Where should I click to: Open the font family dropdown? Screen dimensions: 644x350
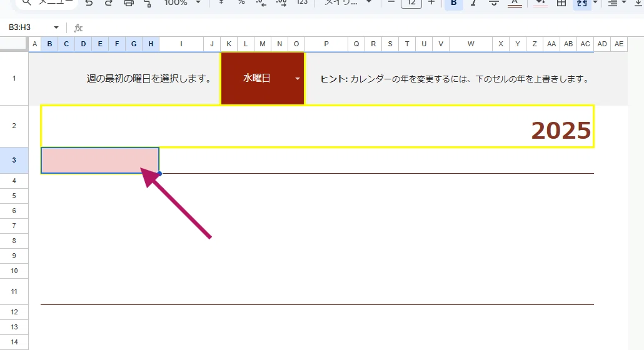tap(348, 3)
